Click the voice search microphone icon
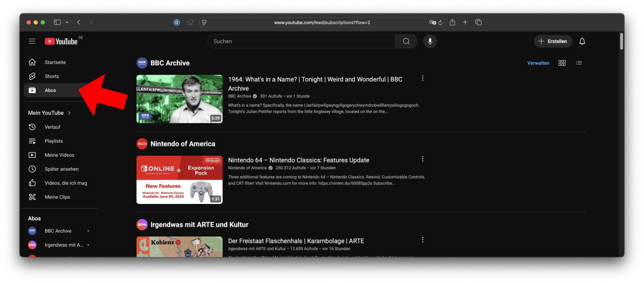Image resolution: width=644 pixels, height=283 pixels. coord(430,42)
